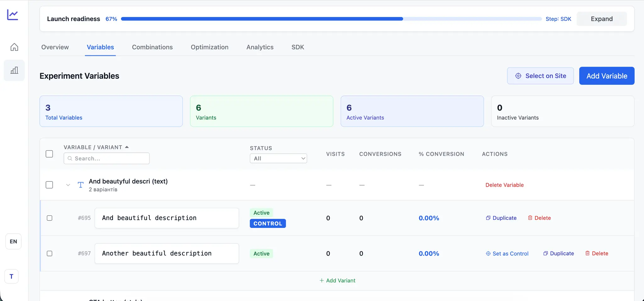Switch language with the EN button
Viewport: 644px width, 301px height.
tap(13, 241)
